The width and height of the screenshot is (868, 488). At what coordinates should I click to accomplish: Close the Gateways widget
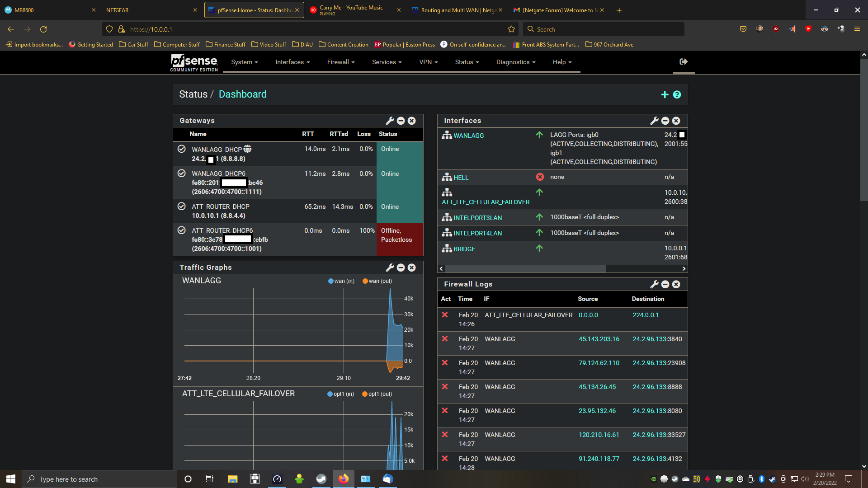pos(412,121)
